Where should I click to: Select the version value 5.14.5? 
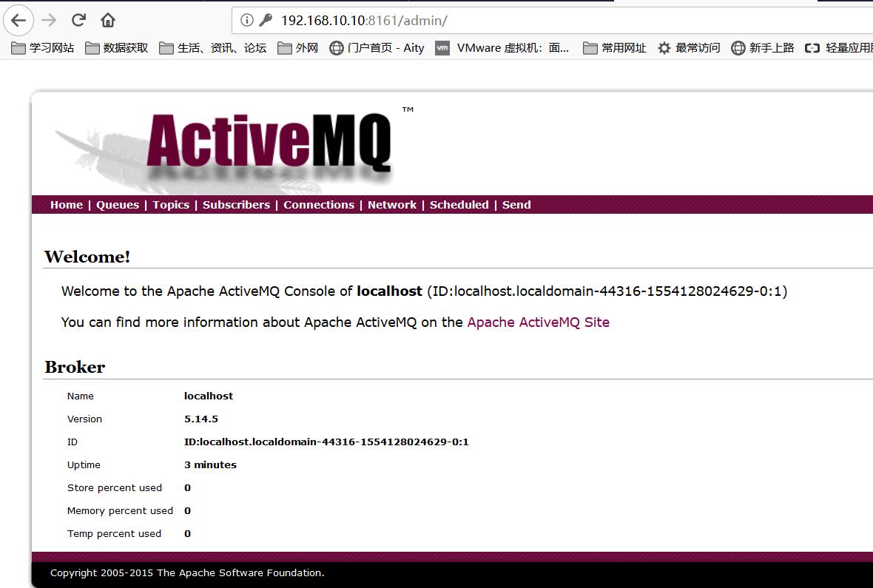(201, 419)
